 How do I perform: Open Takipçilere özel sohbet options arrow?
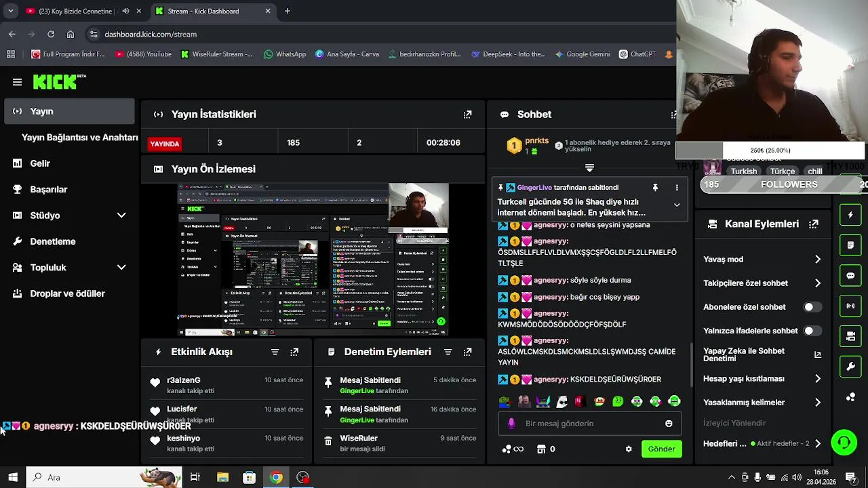[817, 283]
